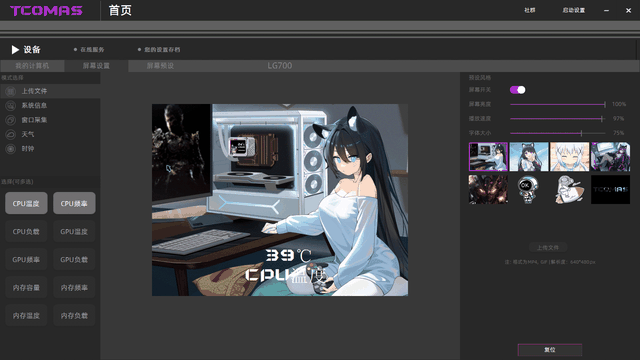The width and height of the screenshot is (640, 360).
Task: Pick the 窗口采集 mode icon
Action: (11, 120)
